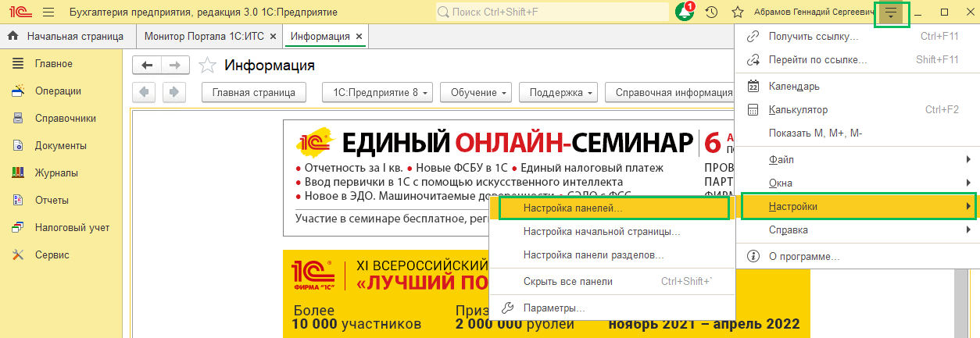Viewport: 980px width, 338px height.
Task: Open the history clock icon
Action: 711,12
